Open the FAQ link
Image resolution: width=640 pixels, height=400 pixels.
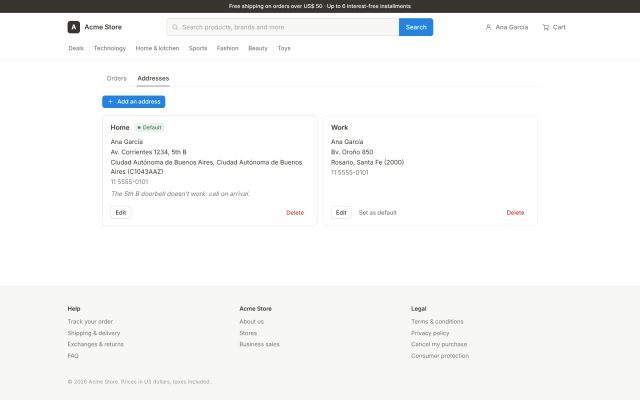pos(73,356)
